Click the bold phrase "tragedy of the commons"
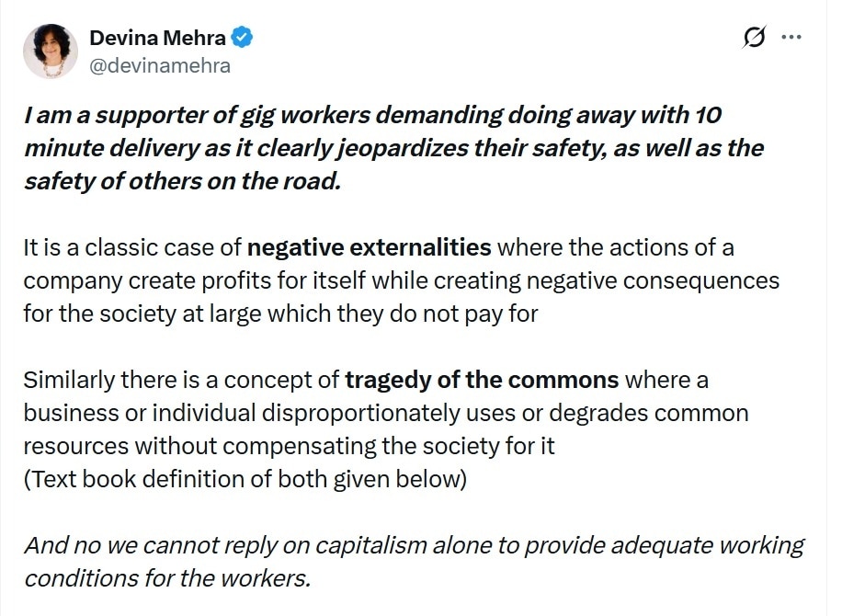The width and height of the screenshot is (842, 616). point(482,380)
